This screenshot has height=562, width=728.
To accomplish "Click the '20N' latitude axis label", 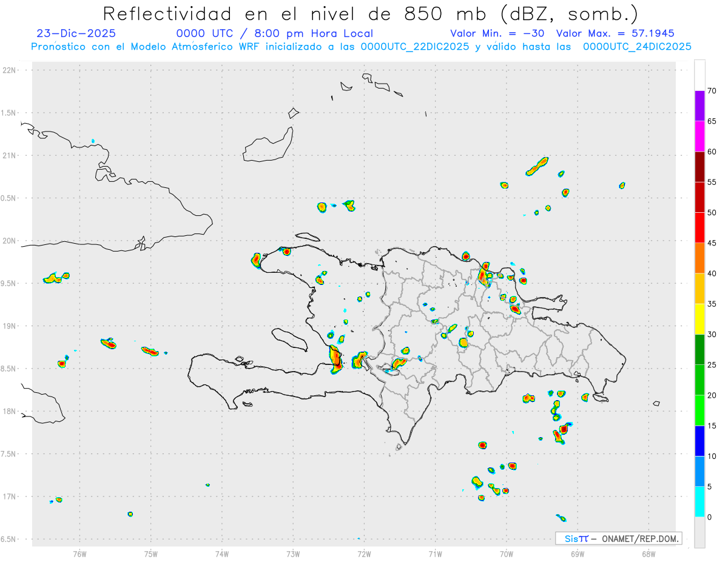I will click(x=10, y=241).
